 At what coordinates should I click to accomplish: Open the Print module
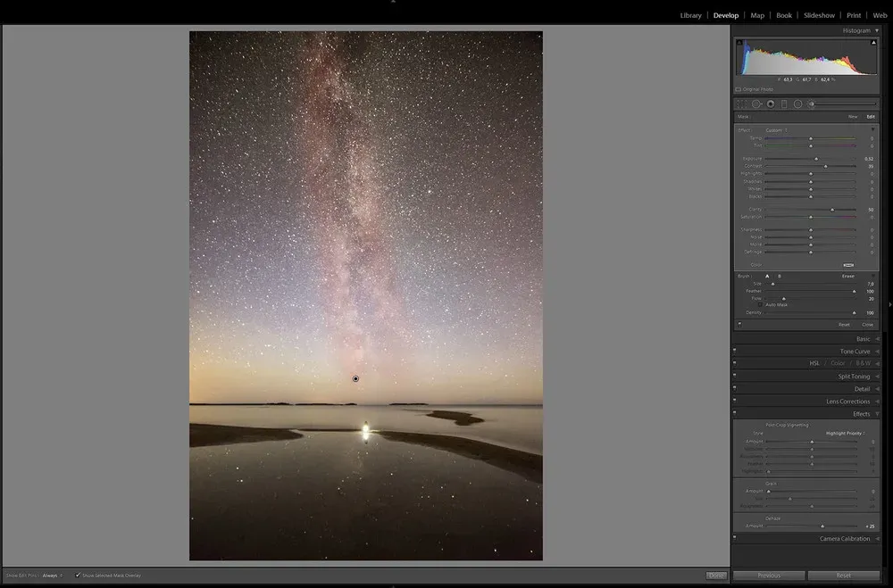[x=853, y=15]
